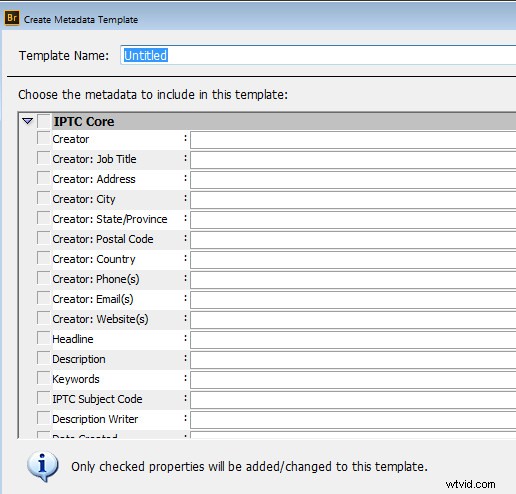Click the Creator: Website(s) label
Screen dimensions: 516x494
[100, 319]
